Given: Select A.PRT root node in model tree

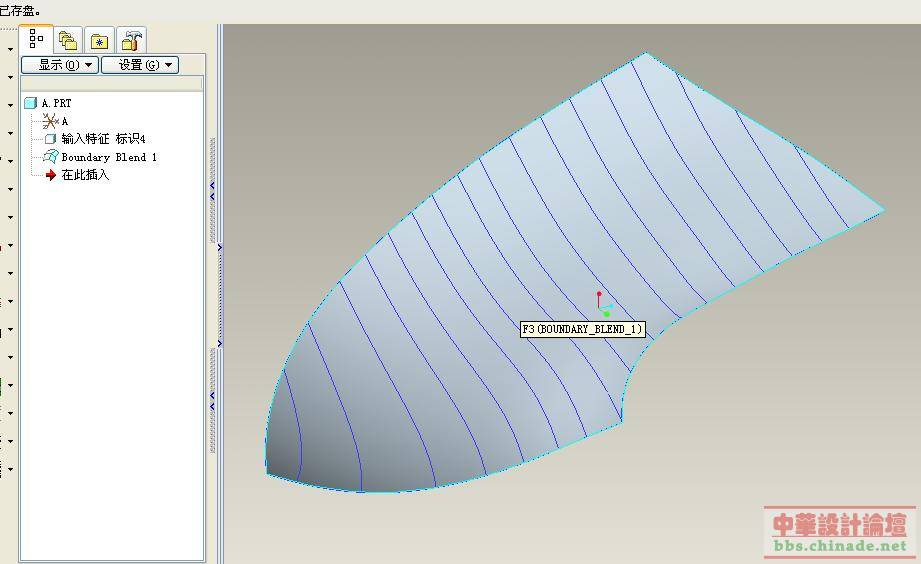Looking at the screenshot, I should (x=56, y=103).
